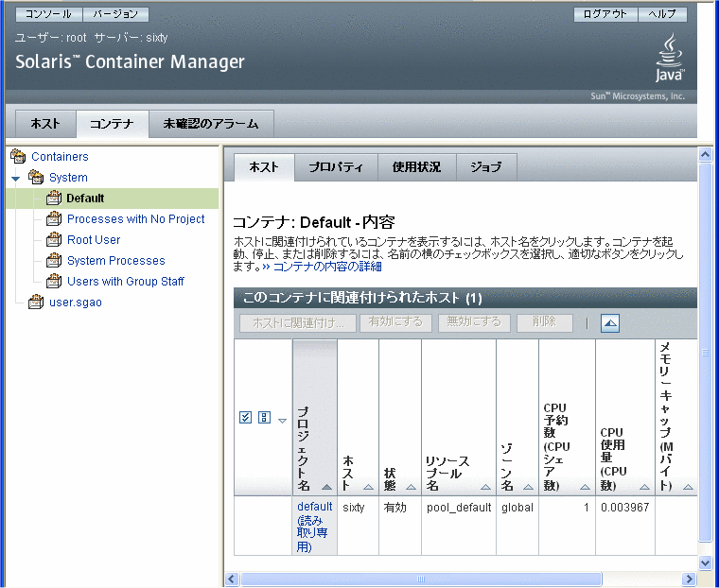Sort by ゾーン名 column arrow

tap(528, 487)
